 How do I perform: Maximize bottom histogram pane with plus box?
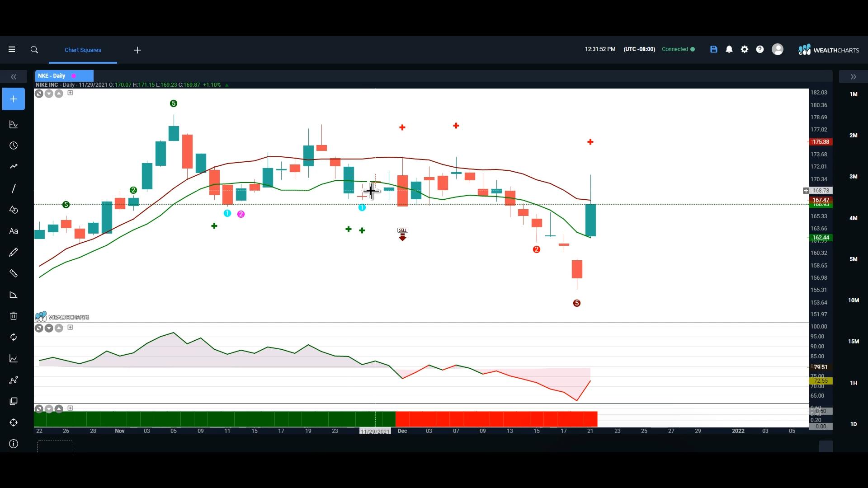(70, 408)
